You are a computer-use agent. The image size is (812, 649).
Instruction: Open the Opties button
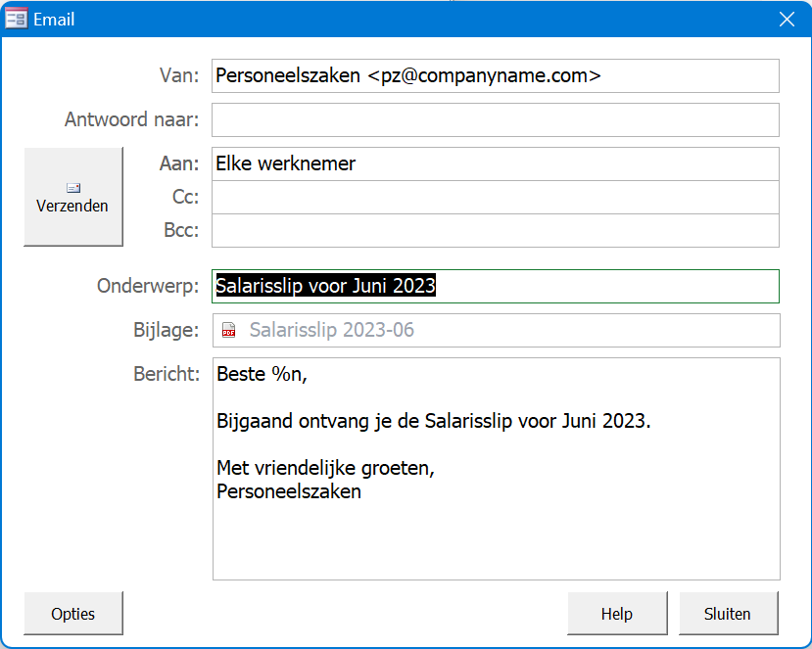(73, 614)
